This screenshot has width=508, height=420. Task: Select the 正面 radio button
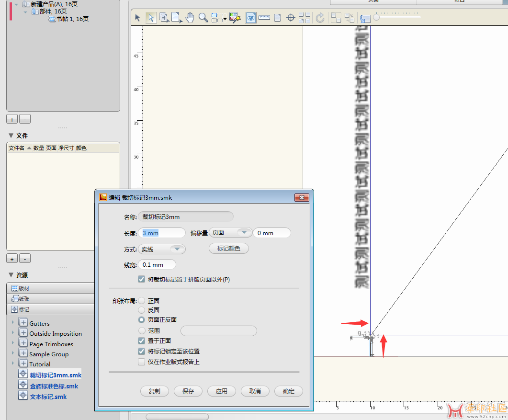[x=142, y=301]
